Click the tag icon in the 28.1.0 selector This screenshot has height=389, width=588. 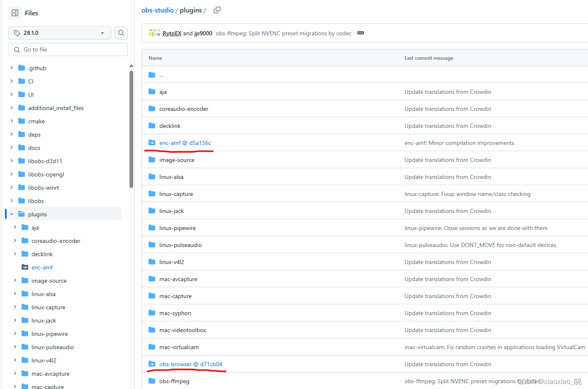(17, 33)
